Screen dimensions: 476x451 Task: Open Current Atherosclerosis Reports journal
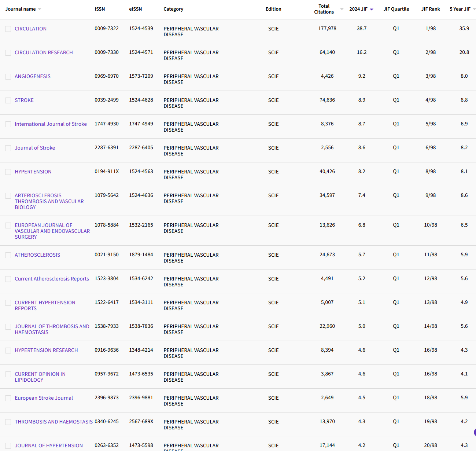(52, 279)
